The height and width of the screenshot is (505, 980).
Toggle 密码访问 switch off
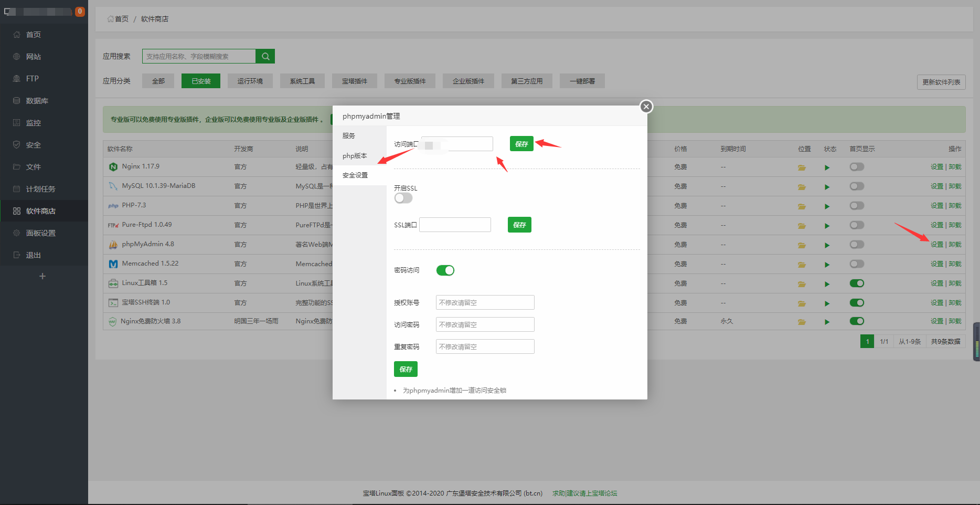point(445,270)
